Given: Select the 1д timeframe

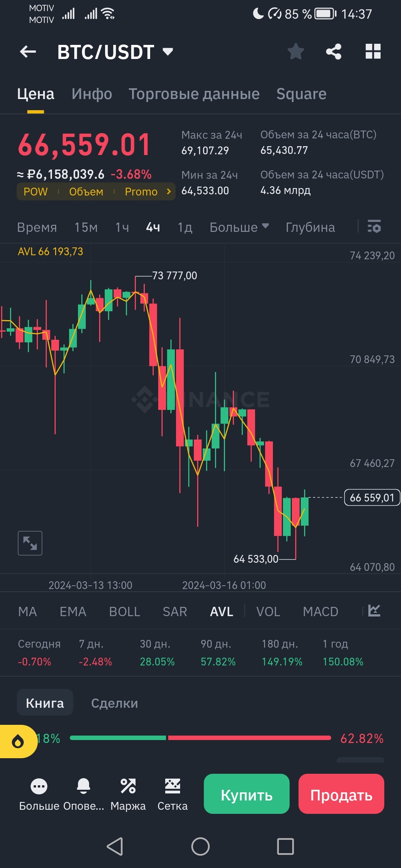Looking at the screenshot, I should click(x=185, y=227).
